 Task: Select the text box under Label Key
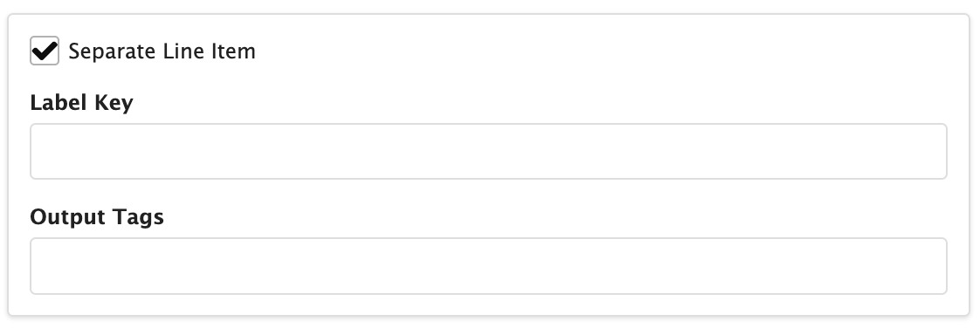489,151
